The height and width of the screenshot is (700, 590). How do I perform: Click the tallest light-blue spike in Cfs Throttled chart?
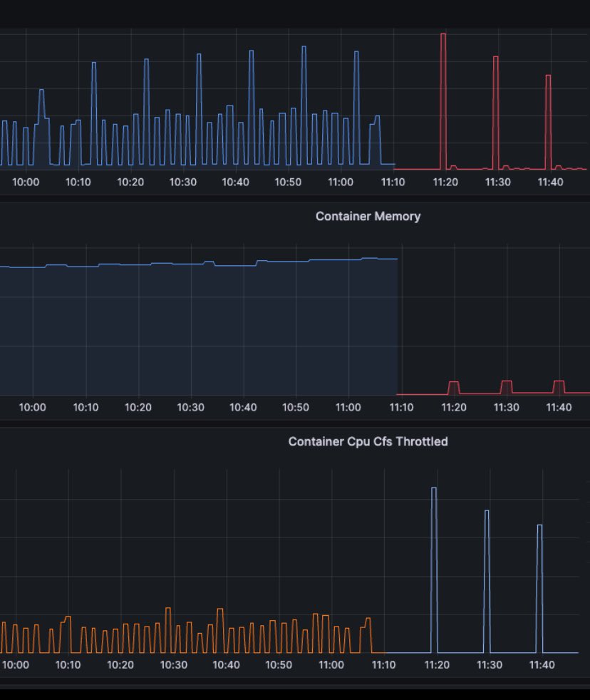pyautogui.click(x=434, y=570)
